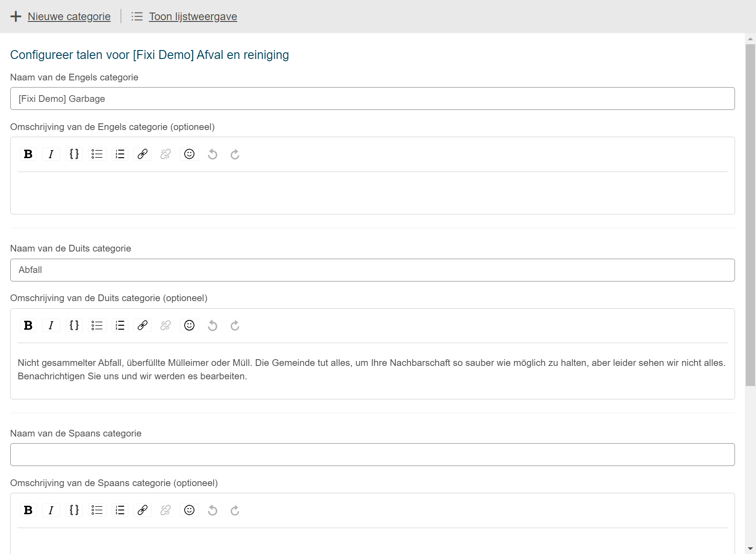The width and height of the screenshot is (756, 554).
Task: Click heading 'Configureer talen voor [Fixi Demo] Afval en reiniging'
Action: (149, 55)
